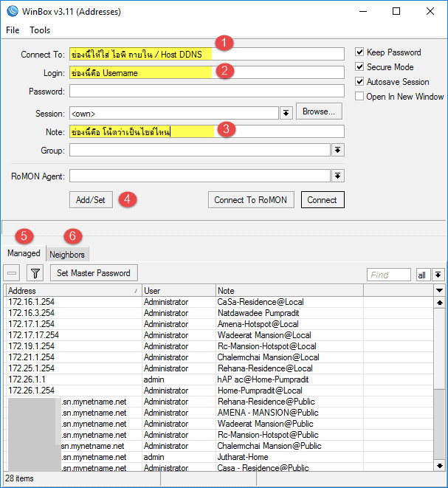Click the Browse... button
The height and width of the screenshot is (488, 448).
(319, 111)
